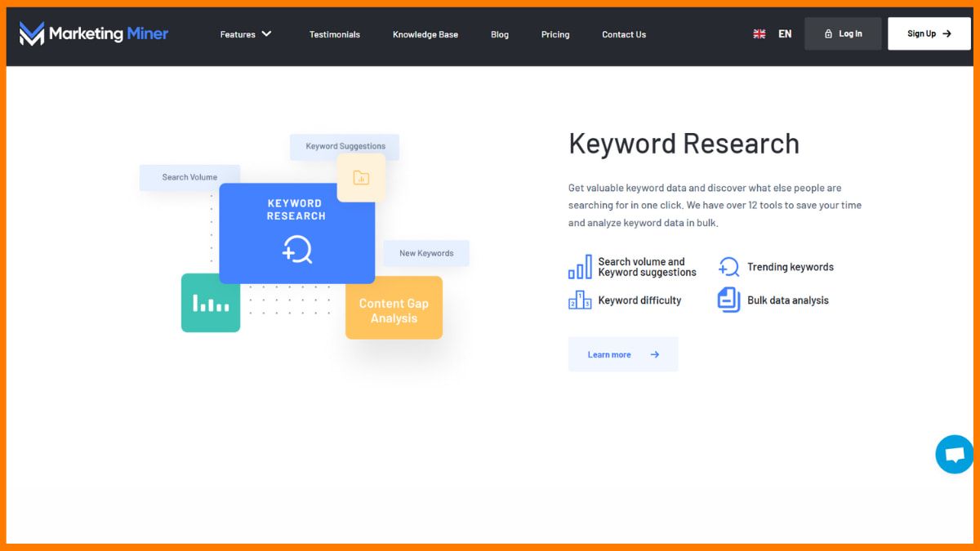This screenshot has height=551, width=980.
Task: Click the green bar chart tile
Action: 211,303
